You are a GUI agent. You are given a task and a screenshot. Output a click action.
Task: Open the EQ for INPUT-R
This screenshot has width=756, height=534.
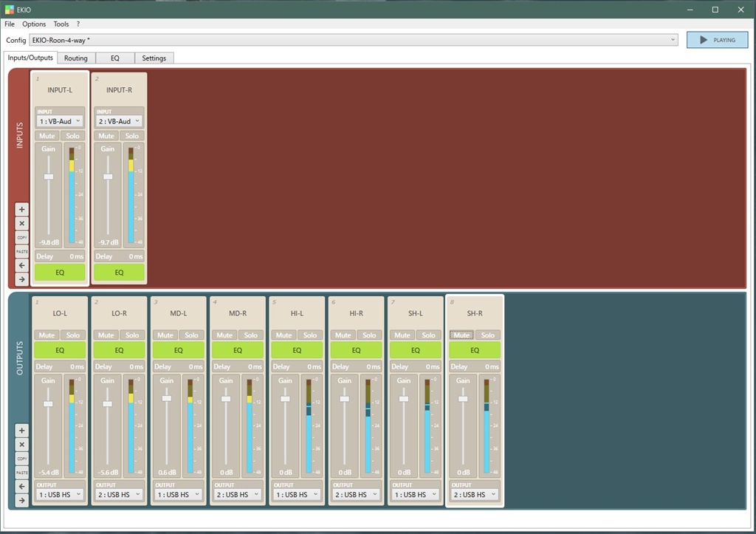(119, 273)
